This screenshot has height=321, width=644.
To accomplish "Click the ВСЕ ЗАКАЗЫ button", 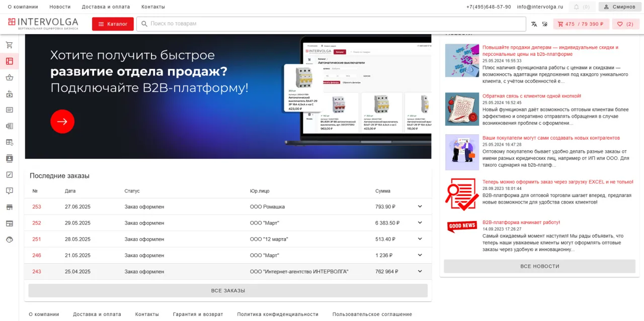I will click(x=228, y=290).
